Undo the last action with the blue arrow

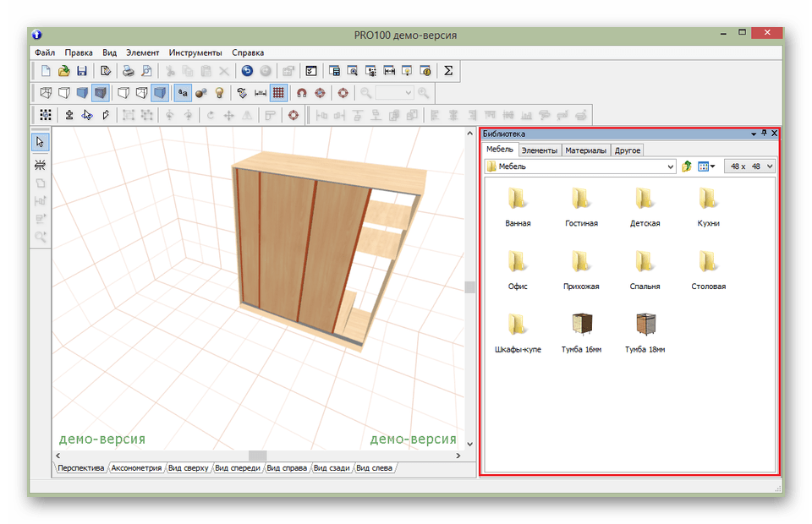(x=247, y=71)
